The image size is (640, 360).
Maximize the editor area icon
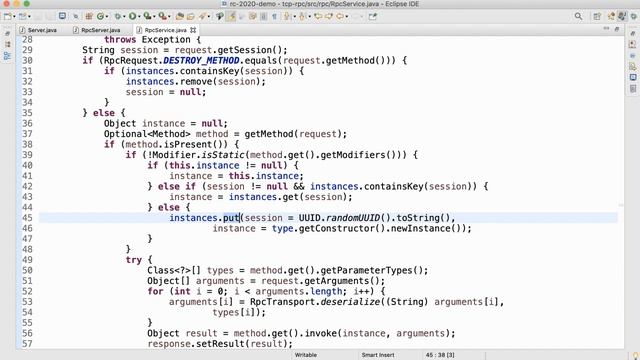coord(617,29)
